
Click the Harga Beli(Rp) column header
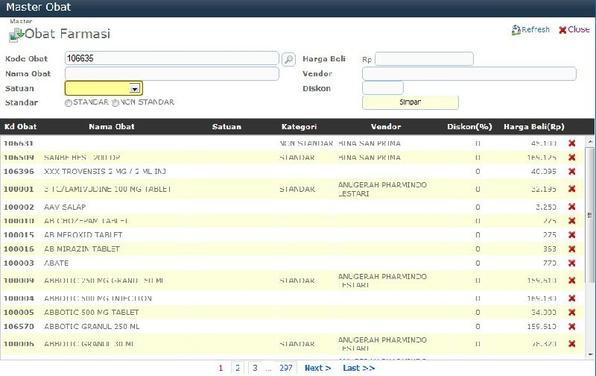pyautogui.click(x=534, y=127)
